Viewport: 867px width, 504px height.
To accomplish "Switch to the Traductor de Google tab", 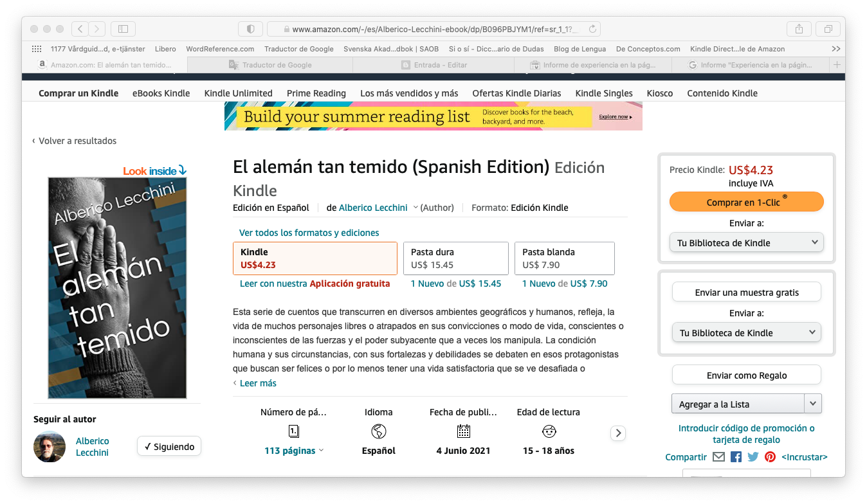I will pyautogui.click(x=270, y=65).
